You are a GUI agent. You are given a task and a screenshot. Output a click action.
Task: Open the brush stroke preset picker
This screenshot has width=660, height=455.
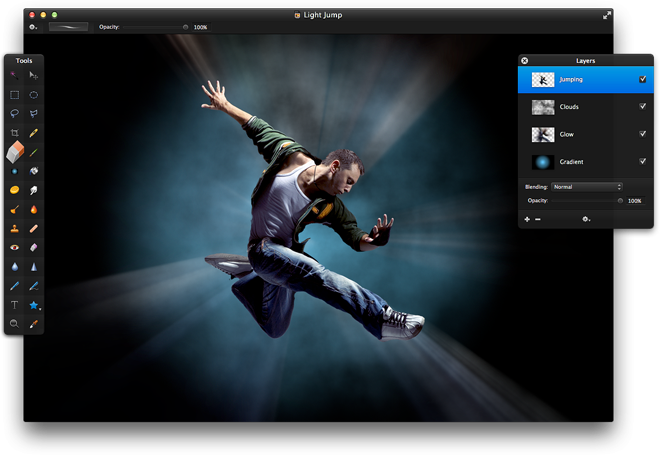pos(68,27)
